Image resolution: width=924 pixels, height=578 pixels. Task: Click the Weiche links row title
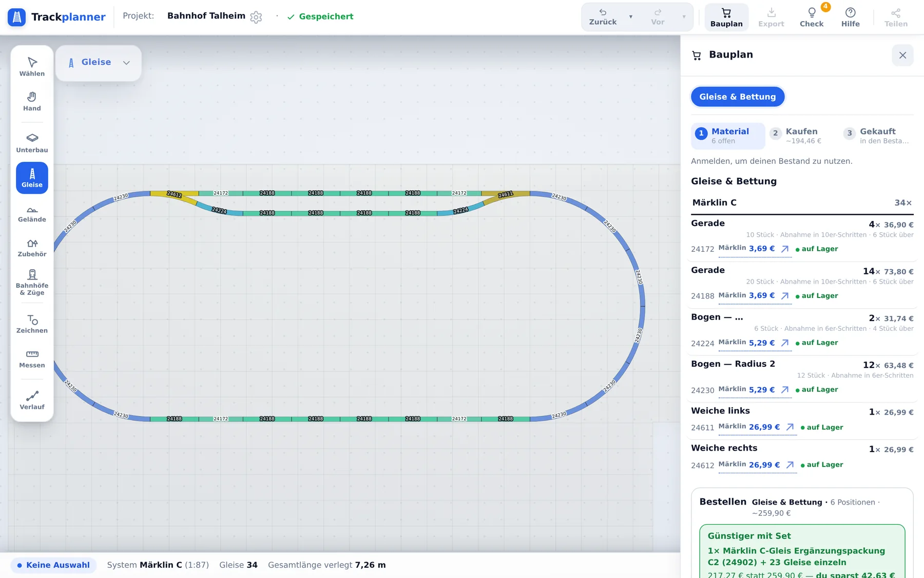tap(720, 411)
